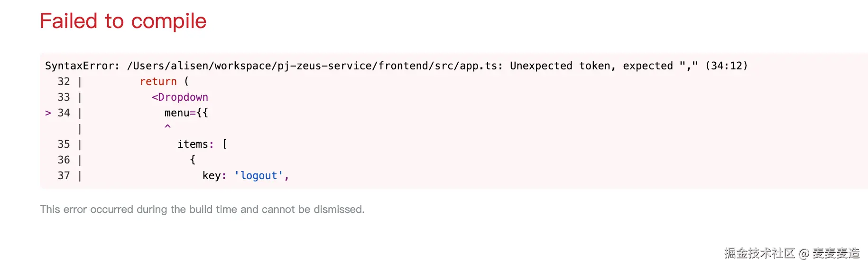This screenshot has height=268, width=868.
Task: Click line number 36 in the code frame
Action: (x=64, y=160)
